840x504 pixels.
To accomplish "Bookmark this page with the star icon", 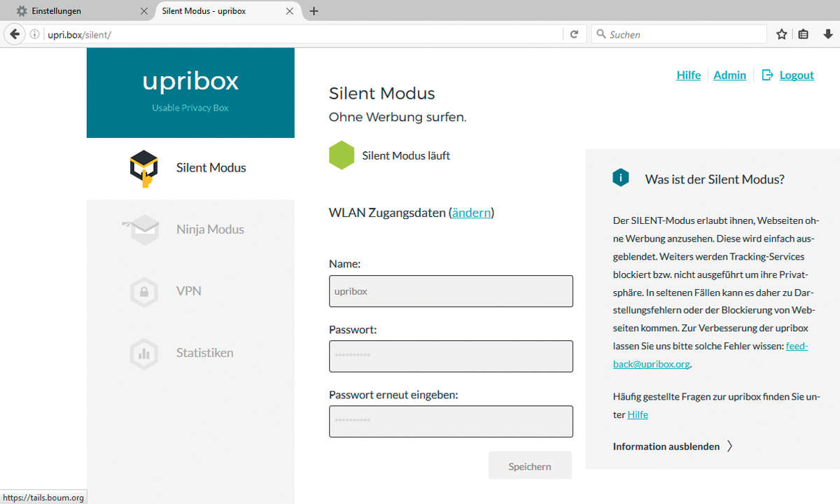I will click(x=782, y=34).
